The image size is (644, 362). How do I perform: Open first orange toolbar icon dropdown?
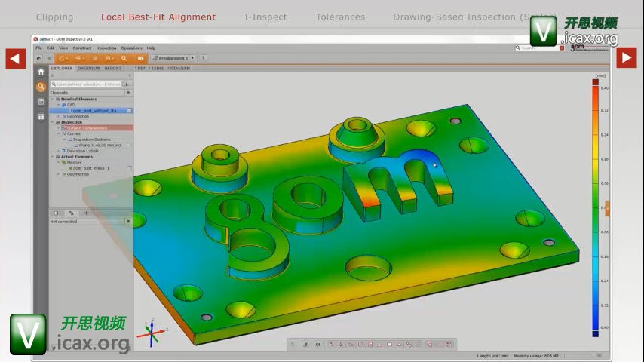pyautogui.click(x=63, y=58)
